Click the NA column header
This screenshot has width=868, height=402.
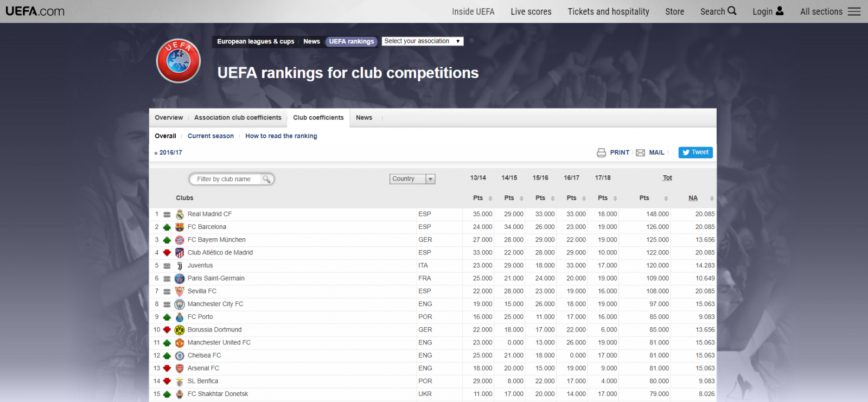[x=693, y=198]
